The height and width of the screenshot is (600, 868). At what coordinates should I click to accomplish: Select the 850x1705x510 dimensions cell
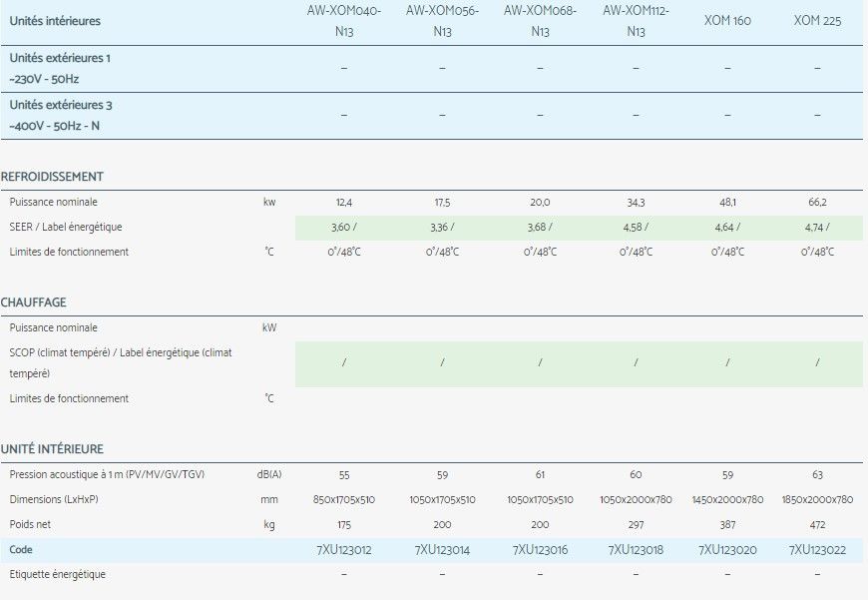point(343,500)
